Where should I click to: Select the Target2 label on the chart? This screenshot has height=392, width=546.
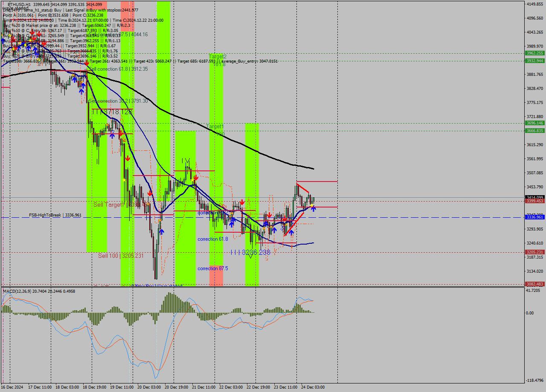tap(218, 56)
